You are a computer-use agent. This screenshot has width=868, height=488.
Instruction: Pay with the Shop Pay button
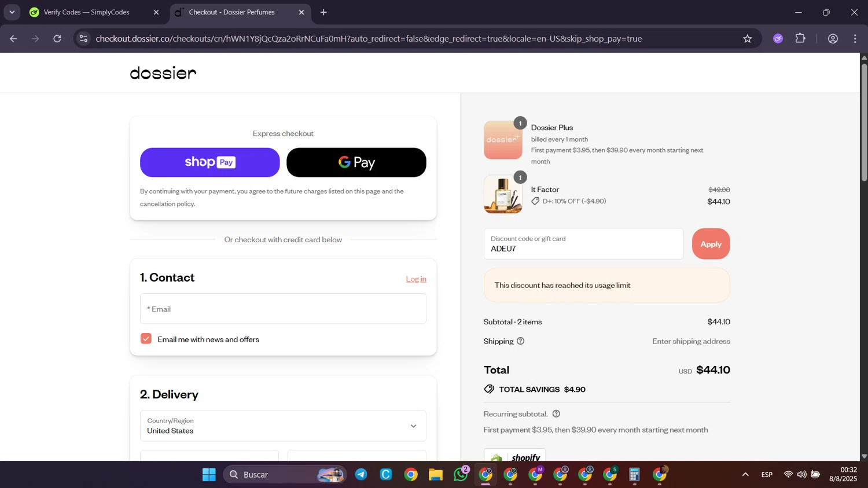(x=209, y=162)
